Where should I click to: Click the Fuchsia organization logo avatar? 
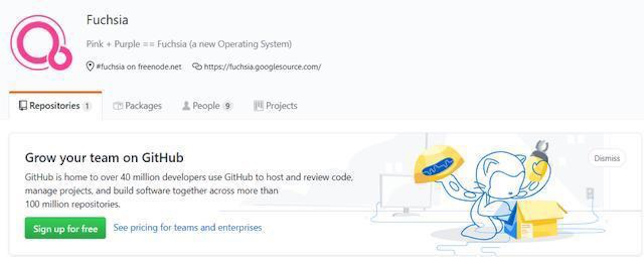(x=41, y=43)
